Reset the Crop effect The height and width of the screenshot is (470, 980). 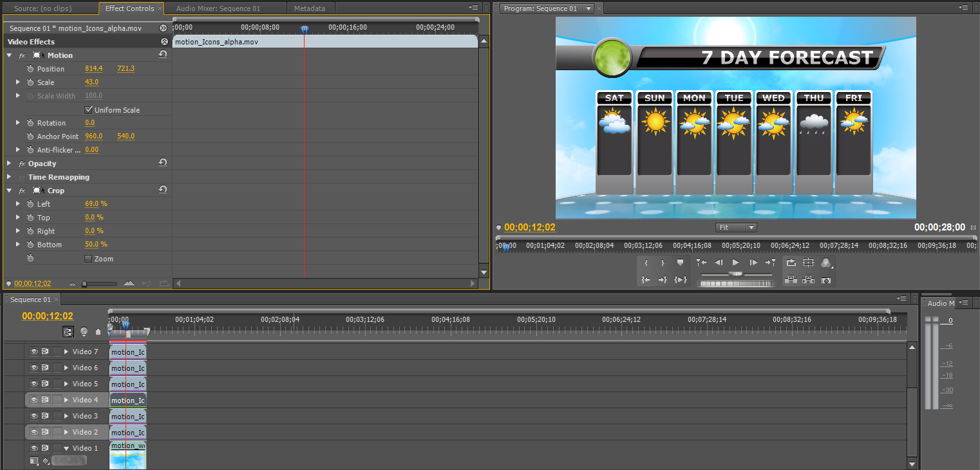tap(163, 190)
